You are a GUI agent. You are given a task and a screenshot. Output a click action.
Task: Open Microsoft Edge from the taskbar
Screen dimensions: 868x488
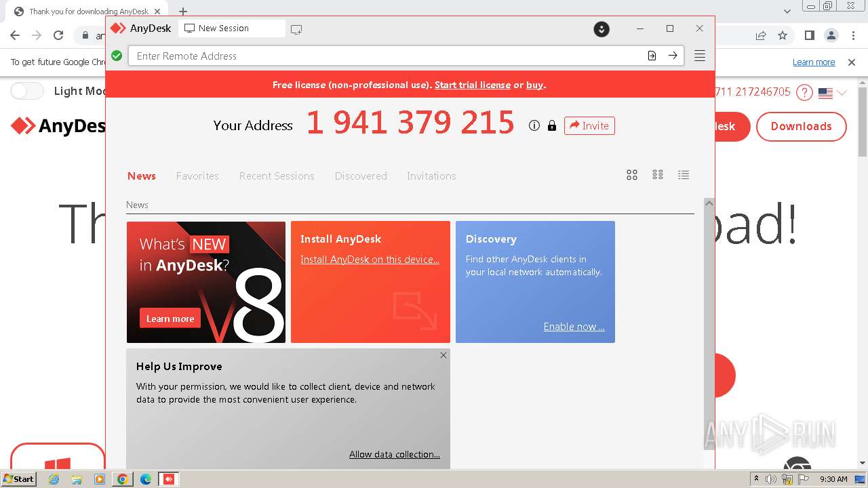tap(146, 479)
